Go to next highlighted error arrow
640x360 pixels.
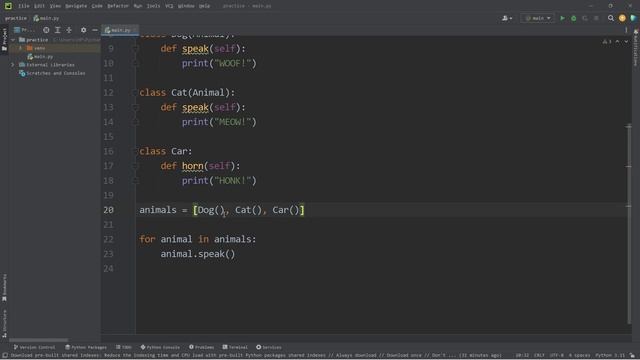(x=626, y=42)
